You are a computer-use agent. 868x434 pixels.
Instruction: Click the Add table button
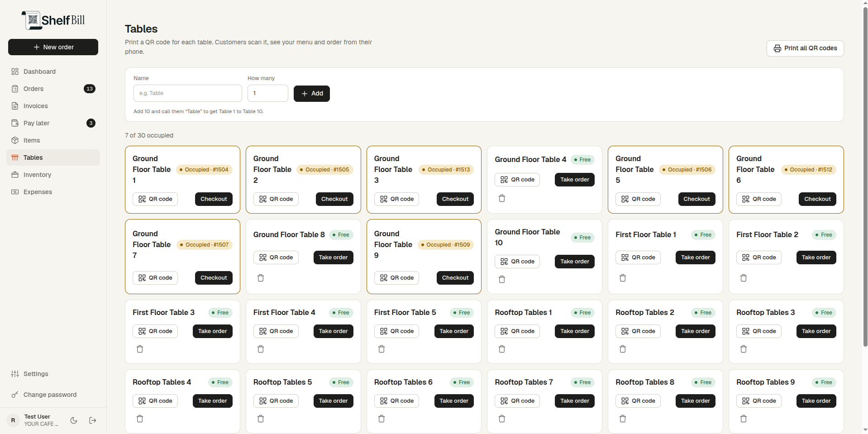312,94
